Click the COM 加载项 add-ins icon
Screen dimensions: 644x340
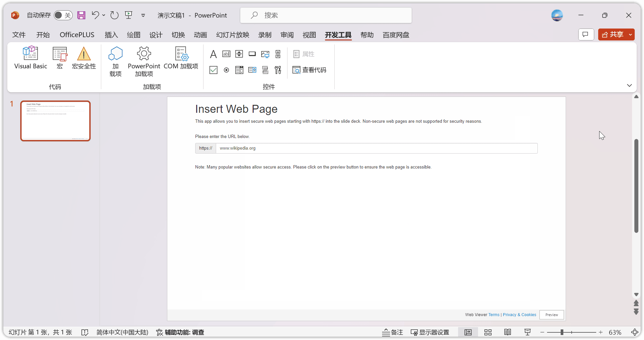181,58
